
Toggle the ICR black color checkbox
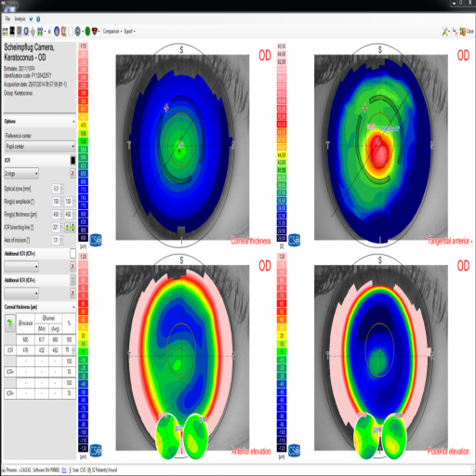coord(73,160)
